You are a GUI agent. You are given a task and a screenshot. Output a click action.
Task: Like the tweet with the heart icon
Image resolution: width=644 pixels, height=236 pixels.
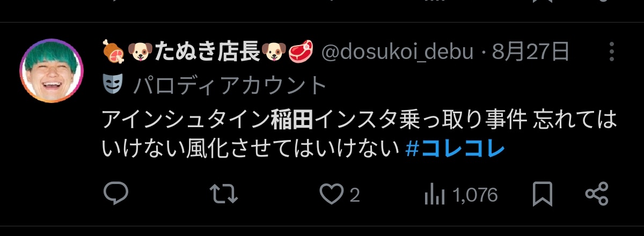pos(331,195)
